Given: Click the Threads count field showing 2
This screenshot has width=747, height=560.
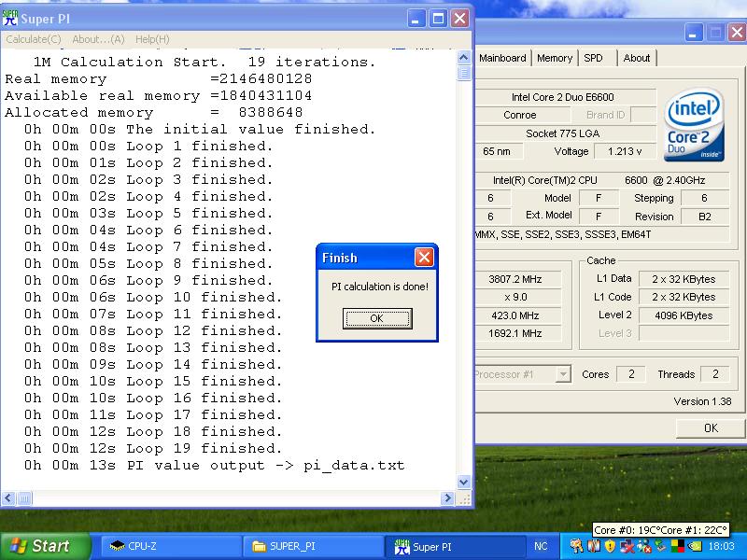Looking at the screenshot, I should (x=715, y=374).
